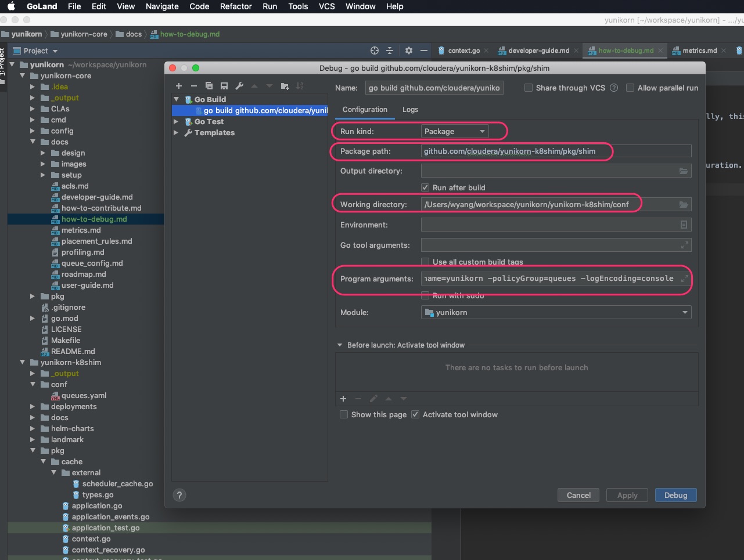Click the Package path input field
The image size is (744, 560).
point(555,151)
